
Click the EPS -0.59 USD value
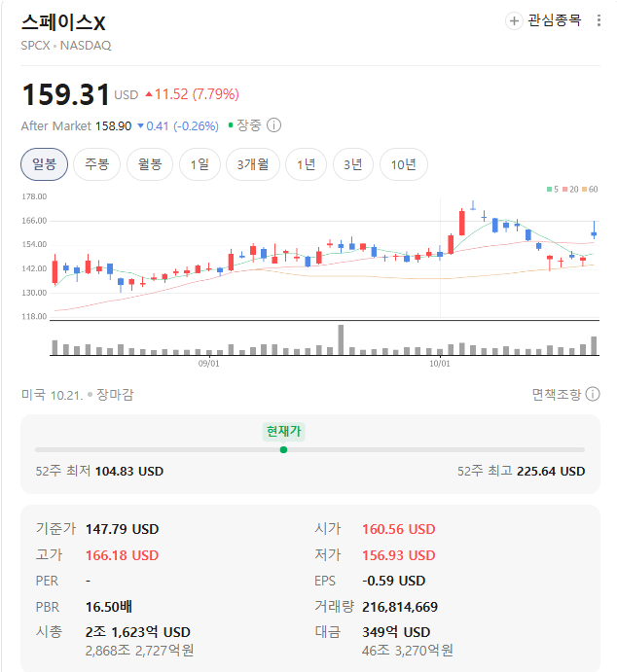point(393,581)
